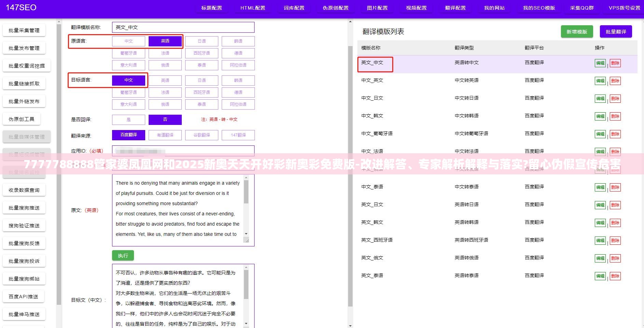The image size is (644, 328).
Task: Select 日语 as the source language (原语言)
Action: click(202, 41)
